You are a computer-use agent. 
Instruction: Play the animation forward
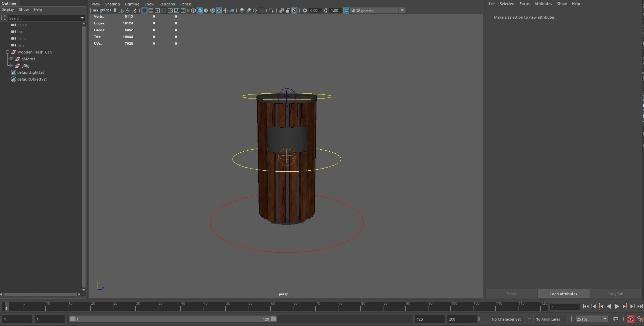[x=617, y=306]
